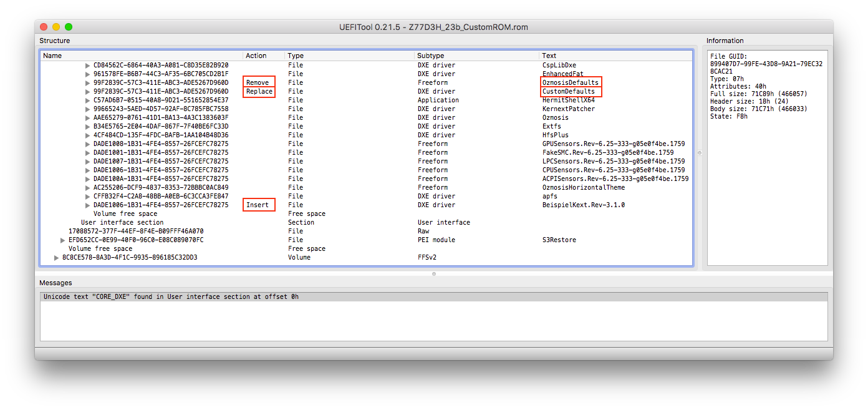This screenshot has height=410, width=868.
Task: Expand the apfs DXE driver triangle
Action: point(88,196)
